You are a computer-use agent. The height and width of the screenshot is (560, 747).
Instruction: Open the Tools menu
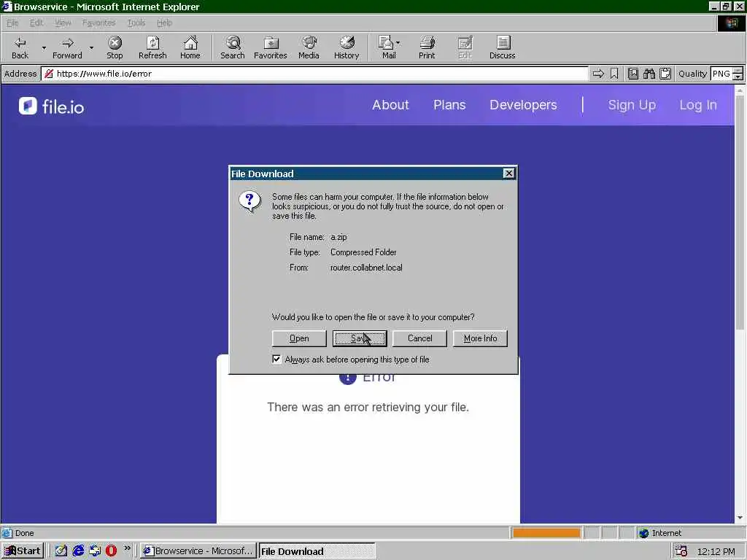(x=136, y=23)
